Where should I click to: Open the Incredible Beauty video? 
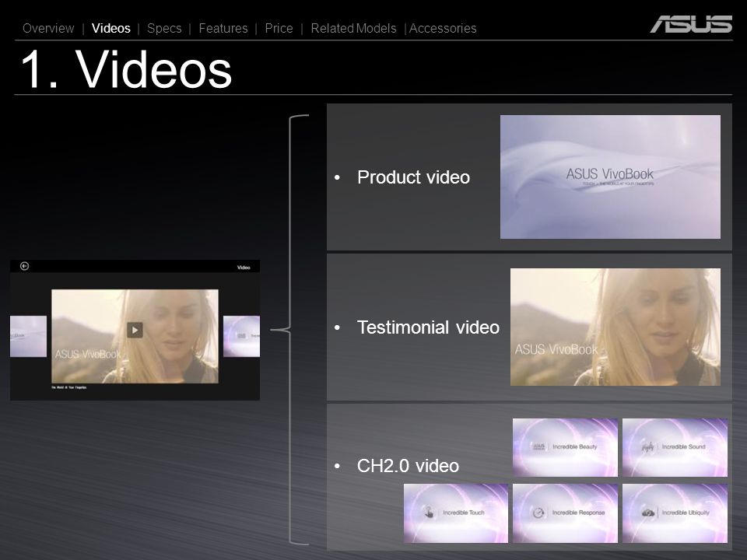565,447
